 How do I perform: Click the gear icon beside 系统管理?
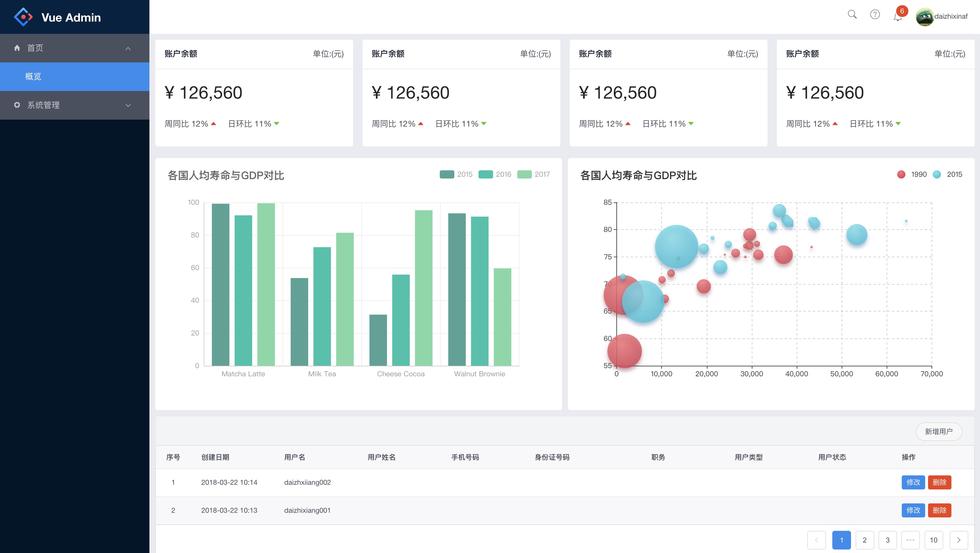17,105
